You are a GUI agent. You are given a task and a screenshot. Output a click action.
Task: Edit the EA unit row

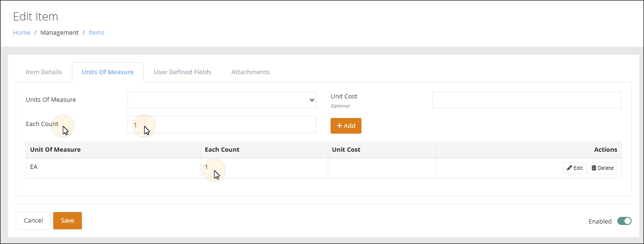pos(575,168)
